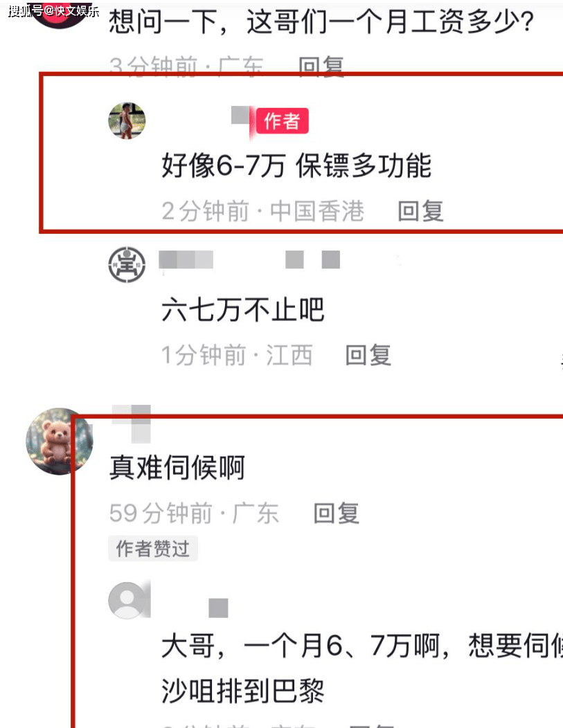Reply to the 真难伺候啊 comment
The height and width of the screenshot is (728, 563).
pos(337,513)
